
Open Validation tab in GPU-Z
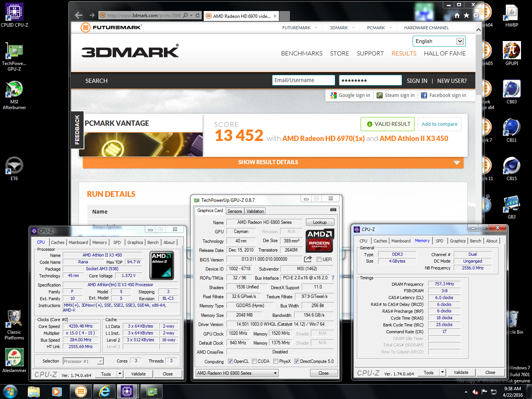click(255, 211)
